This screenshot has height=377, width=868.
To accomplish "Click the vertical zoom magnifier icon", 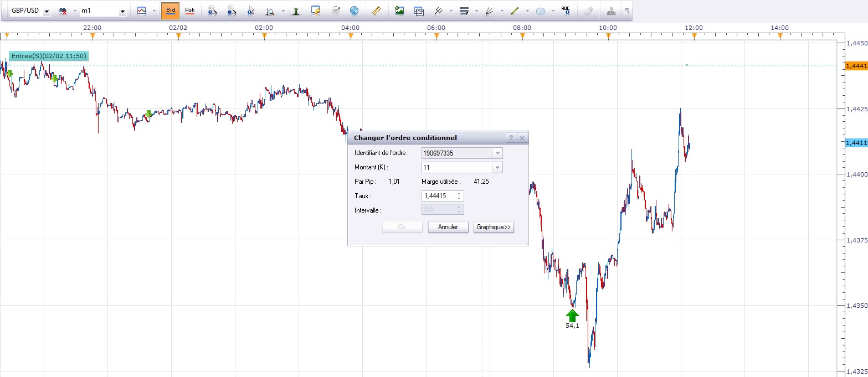I will tap(270, 11).
